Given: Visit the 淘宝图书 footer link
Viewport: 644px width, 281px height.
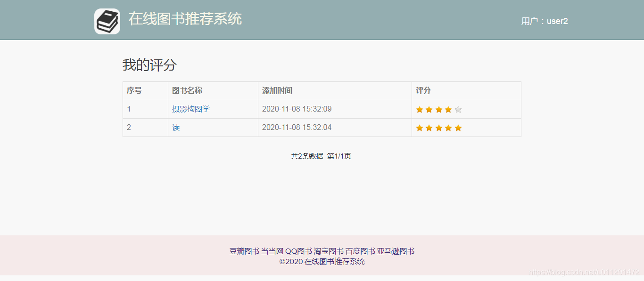Looking at the screenshot, I should pyautogui.click(x=329, y=251).
